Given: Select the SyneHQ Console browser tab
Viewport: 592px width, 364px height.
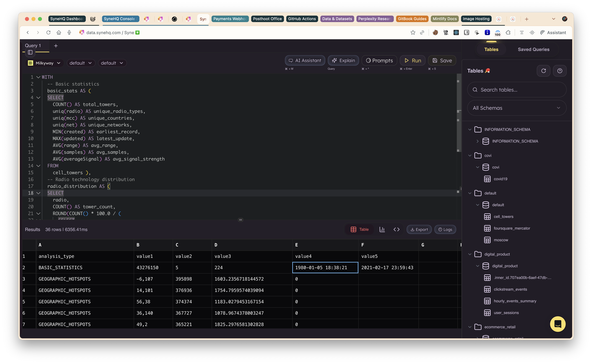Looking at the screenshot, I should tap(120, 19).
